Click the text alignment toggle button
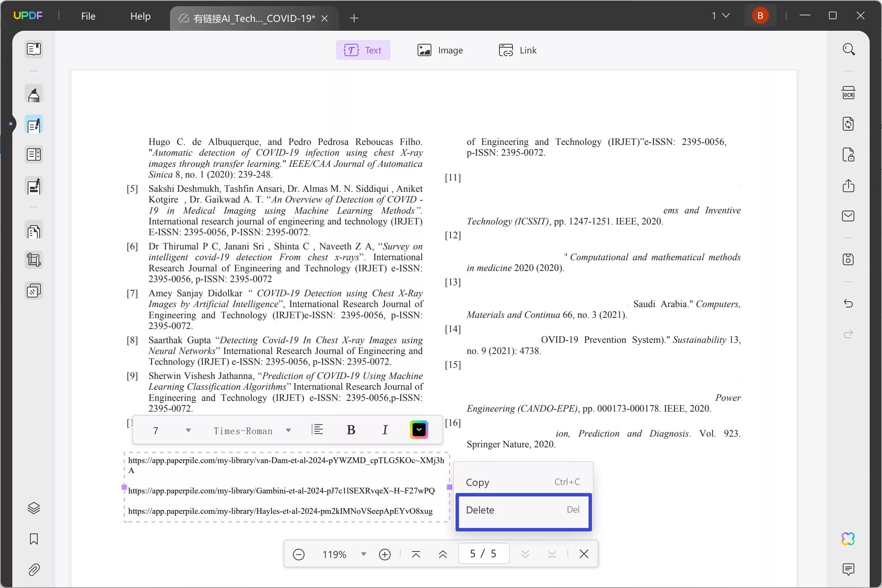 click(x=318, y=430)
